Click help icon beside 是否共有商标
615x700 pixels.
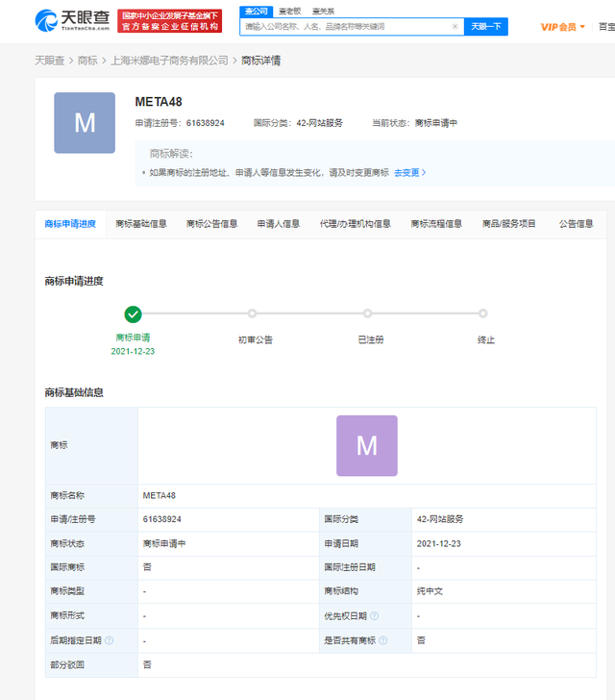[383, 640]
